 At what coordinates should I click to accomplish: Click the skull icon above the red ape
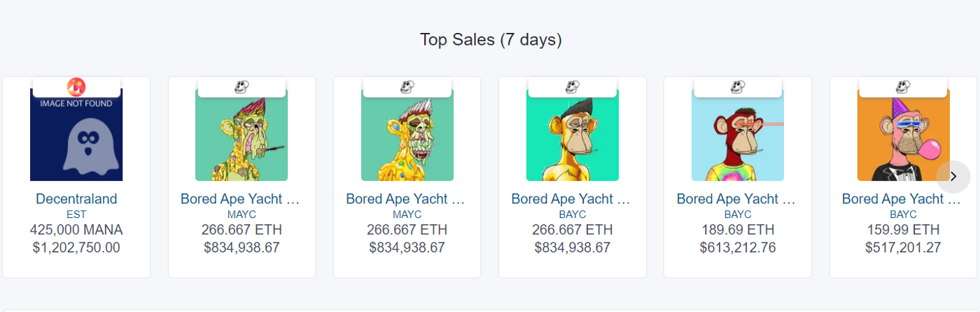(738, 87)
